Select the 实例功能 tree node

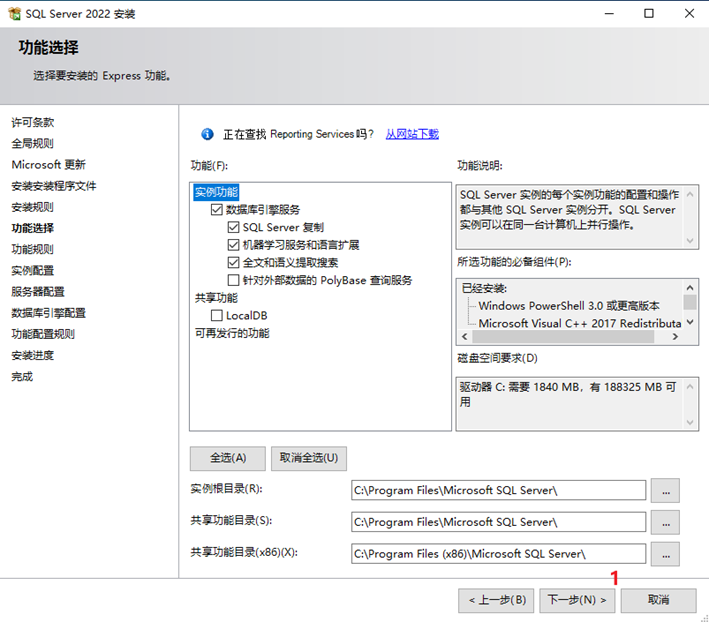[216, 192]
